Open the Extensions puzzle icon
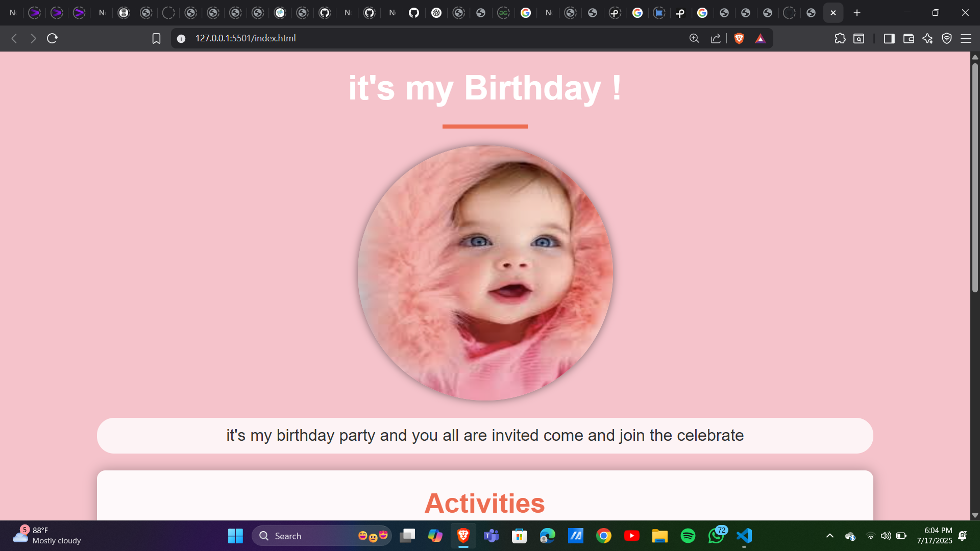The width and height of the screenshot is (980, 551). 840,38
